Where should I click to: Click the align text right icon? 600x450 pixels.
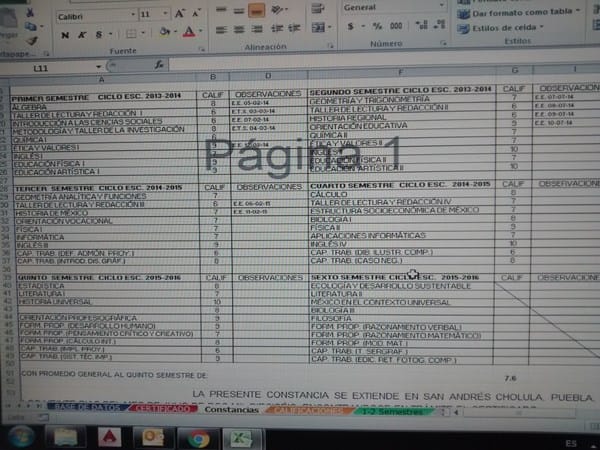click(257, 29)
